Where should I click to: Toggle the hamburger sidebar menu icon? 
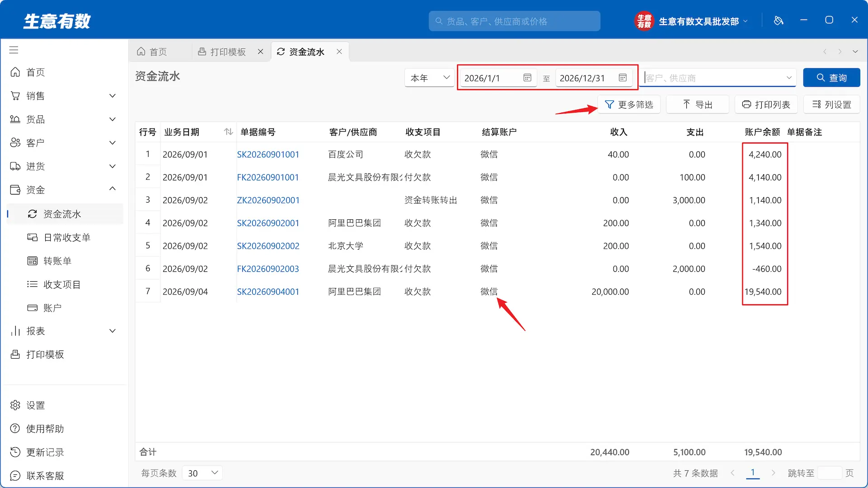14,50
